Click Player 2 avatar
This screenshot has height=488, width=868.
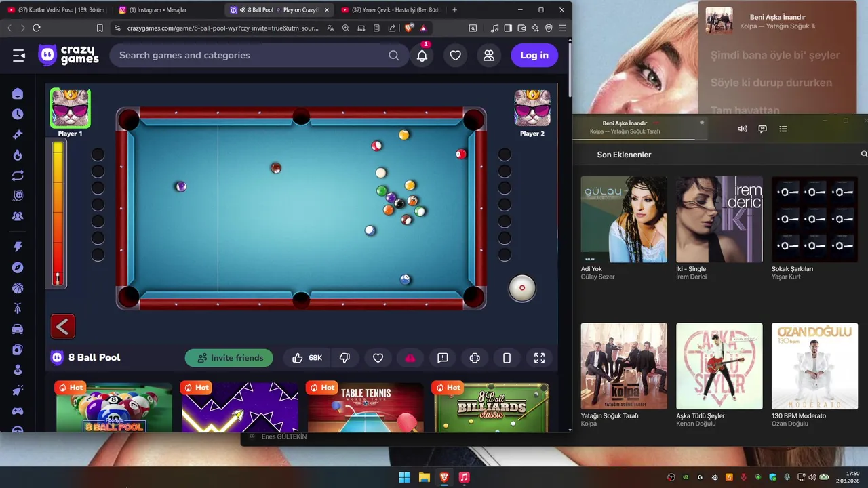(x=532, y=108)
